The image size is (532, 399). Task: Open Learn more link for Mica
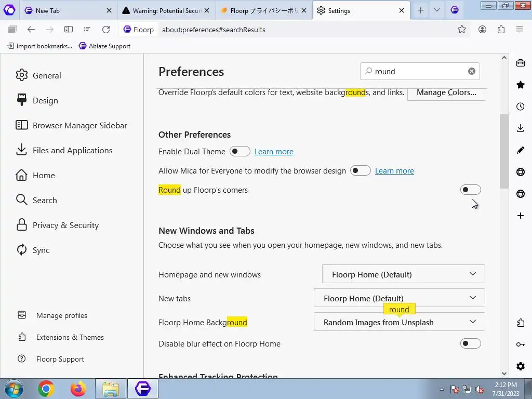click(394, 171)
